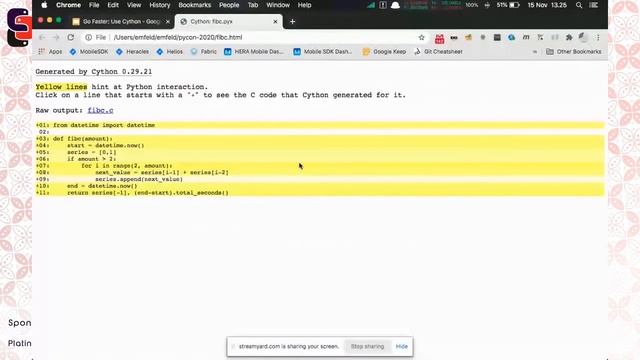Click the browser back arrow
This screenshot has width=640, height=360.
click(x=42, y=37)
